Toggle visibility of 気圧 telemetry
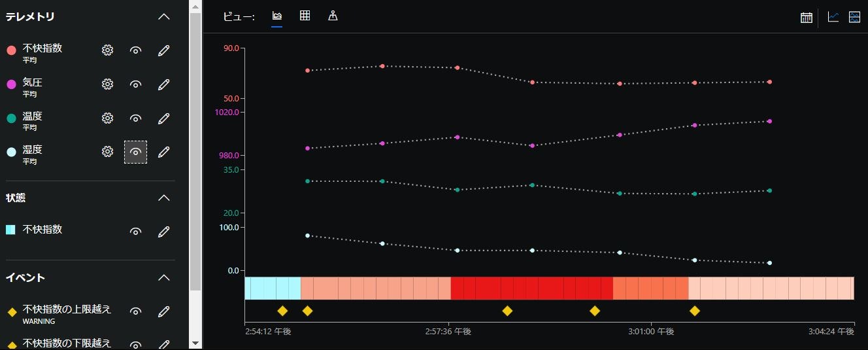This screenshot has width=868, height=350. (x=136, y=84)
